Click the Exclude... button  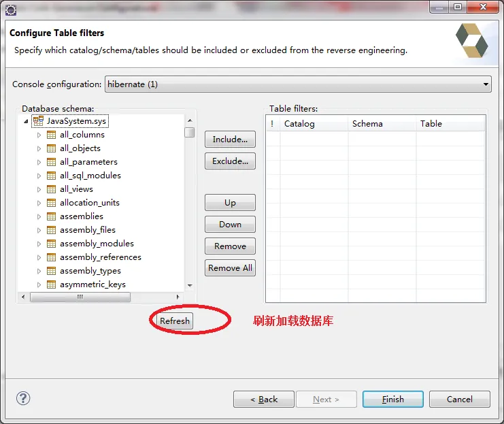(230, 161)
